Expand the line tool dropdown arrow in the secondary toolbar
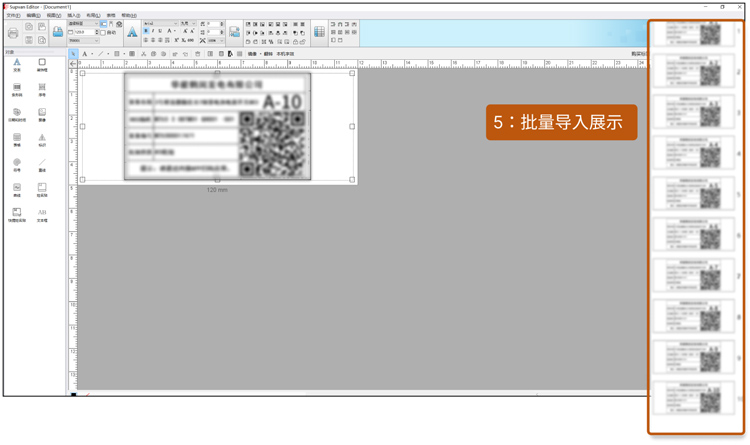 point(108,54)
